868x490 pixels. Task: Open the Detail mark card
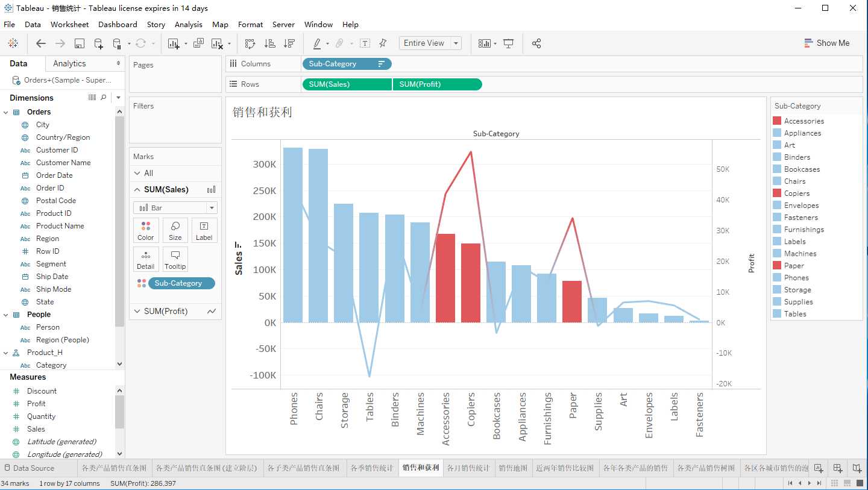pyautogui.click(x=146, y=259)
